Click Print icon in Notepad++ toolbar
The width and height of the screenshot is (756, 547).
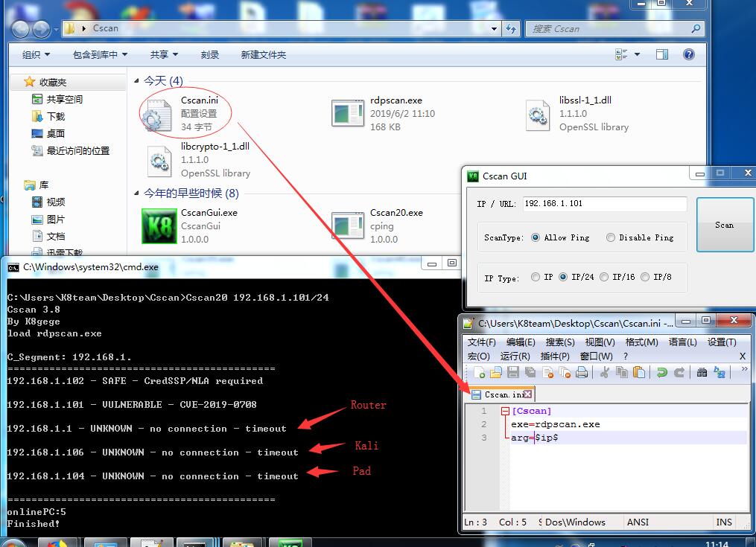click(x=582, y=372)
